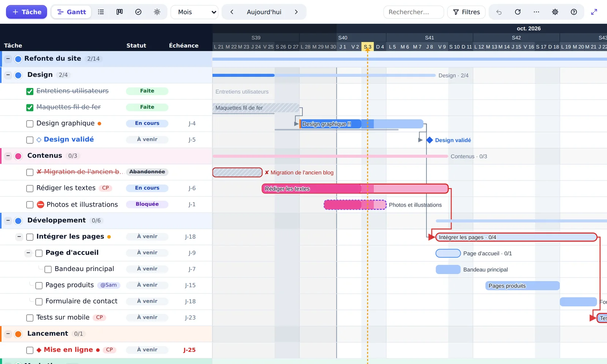Image resolution: width=607 pixels, height=364 pixels.
Task: Click the Abandonnée status badge
Action: 147,172
